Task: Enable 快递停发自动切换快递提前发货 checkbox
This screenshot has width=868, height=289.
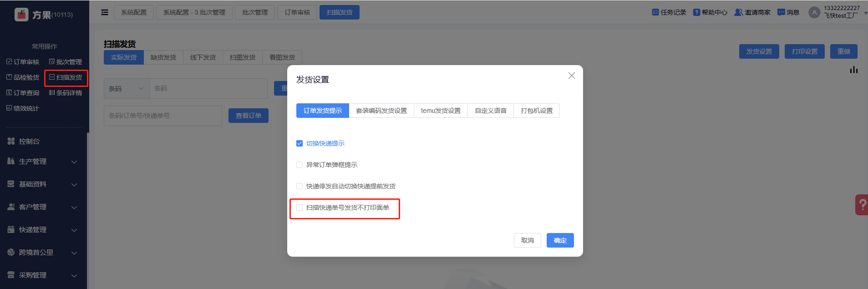Action: [x=299, y=186]
